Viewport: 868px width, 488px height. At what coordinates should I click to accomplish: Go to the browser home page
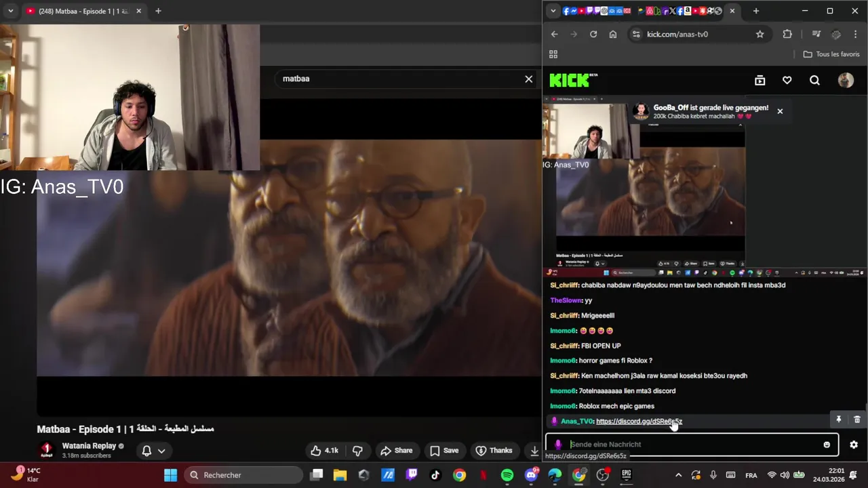pos(613,34)
